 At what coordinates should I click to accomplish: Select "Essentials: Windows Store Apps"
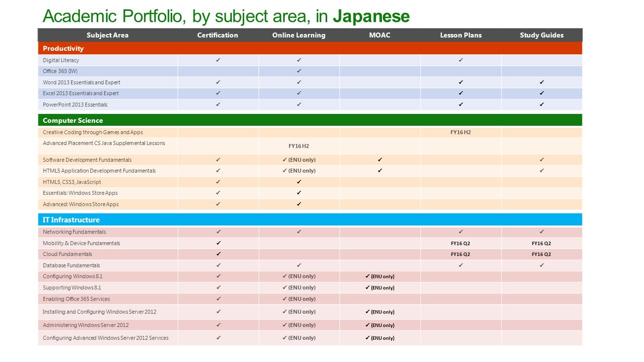(80, 193)
